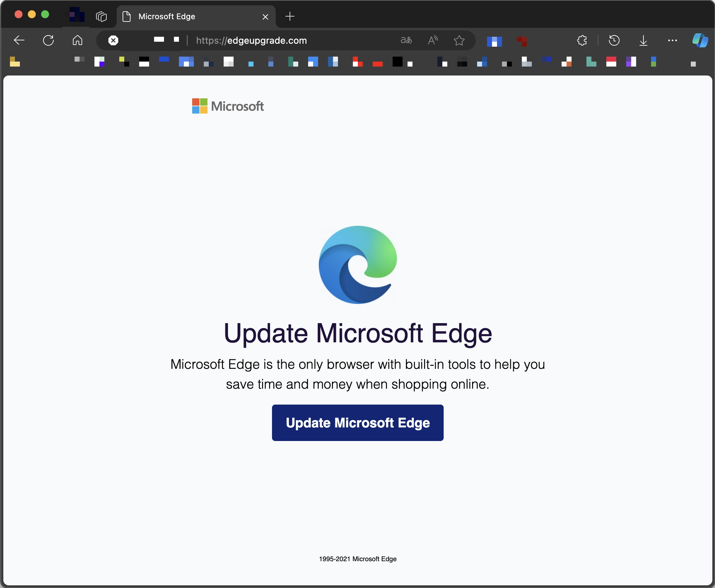Click the Update Microsoft Edge button

pyautogui.click(x=357, y=422)
